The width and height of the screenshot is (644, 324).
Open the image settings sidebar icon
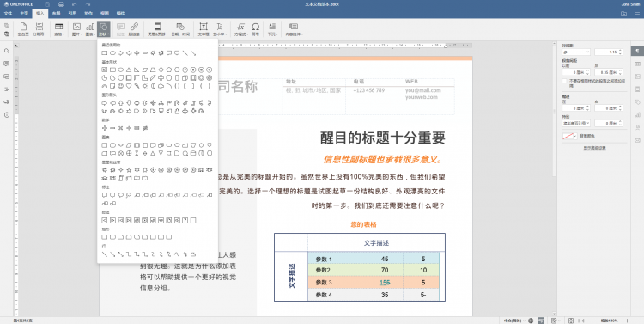pyautogui.click(x=637, y=76)
